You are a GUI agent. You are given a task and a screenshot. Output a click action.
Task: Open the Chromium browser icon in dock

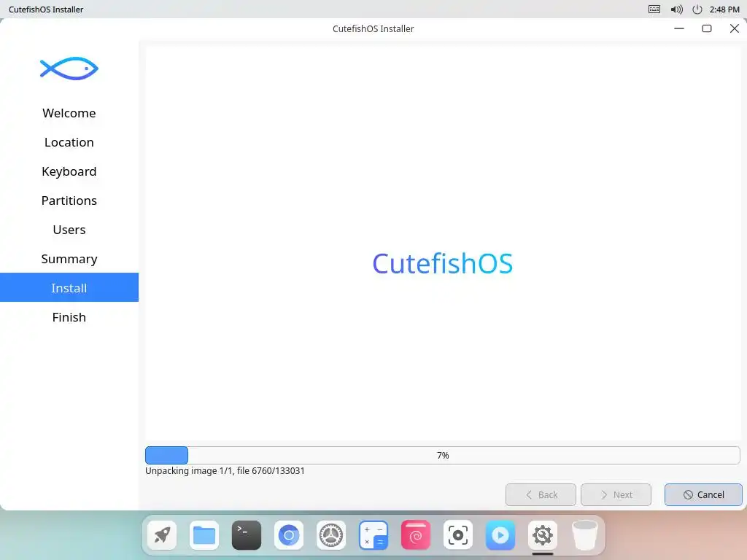(x=289, y=535)
